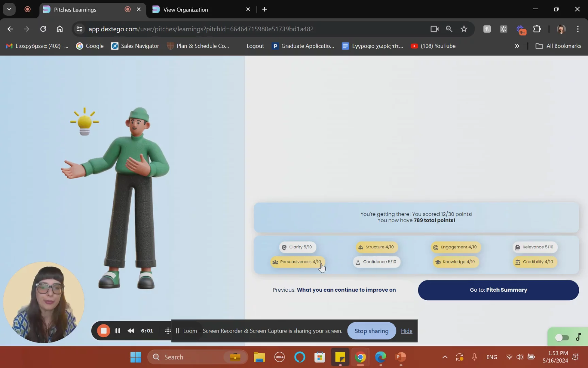
Task: Stop the Loom recording with red button
Action: [x=103, y=331]
